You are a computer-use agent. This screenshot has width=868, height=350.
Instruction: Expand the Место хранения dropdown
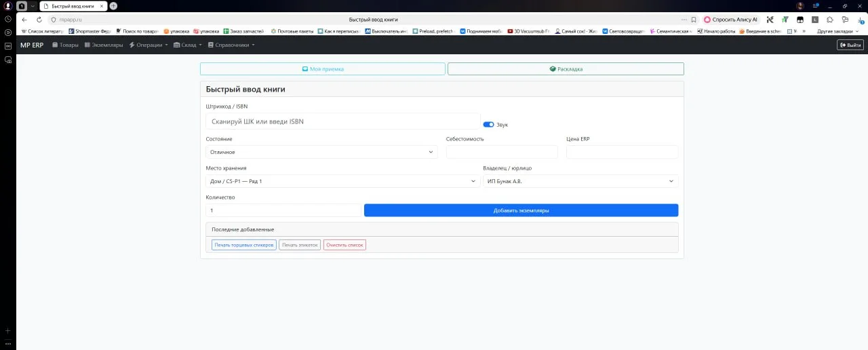[343, 181]
